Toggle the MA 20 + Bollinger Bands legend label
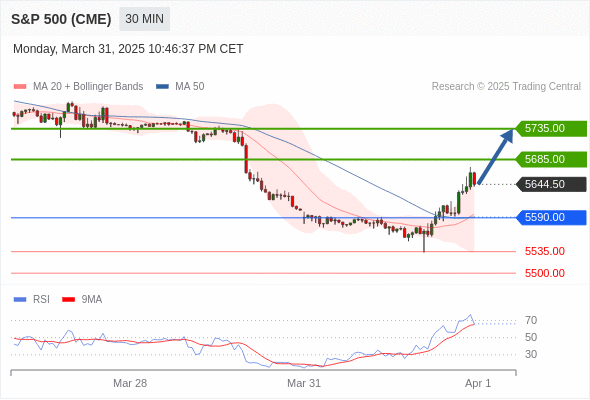This screenshot has height=400, width=590. pyautogui.click(x=88, y=87)
